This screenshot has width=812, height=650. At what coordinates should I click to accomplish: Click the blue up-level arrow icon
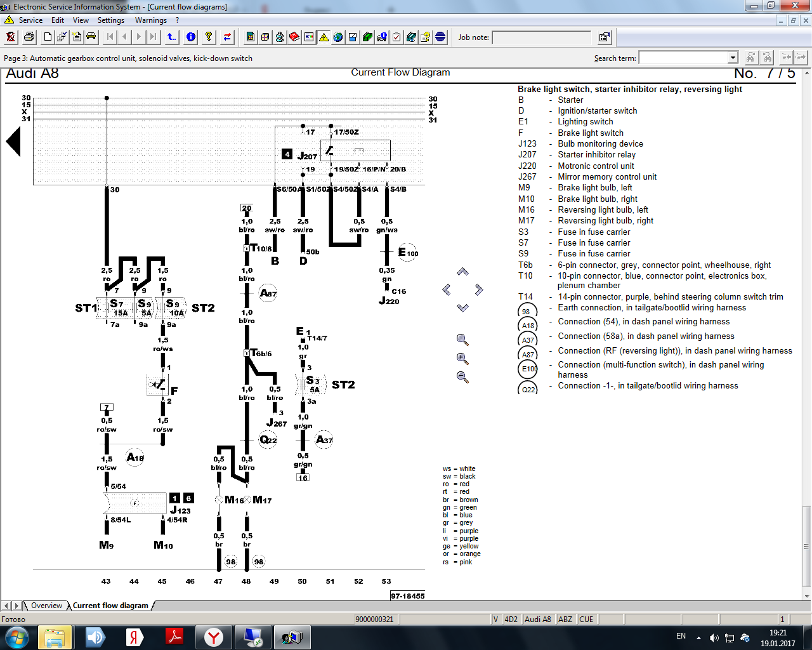pos(172,37)
